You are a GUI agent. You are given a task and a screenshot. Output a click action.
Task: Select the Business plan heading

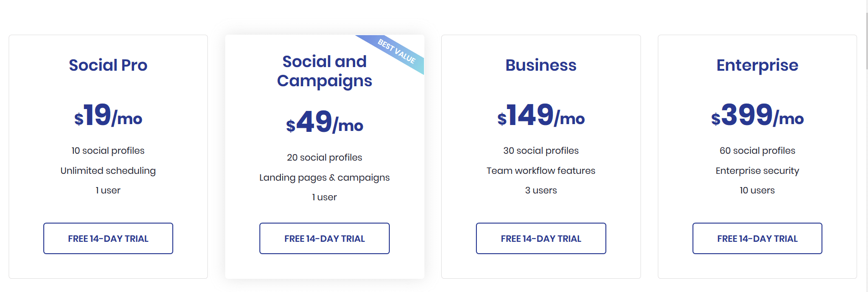click(541, 65)
